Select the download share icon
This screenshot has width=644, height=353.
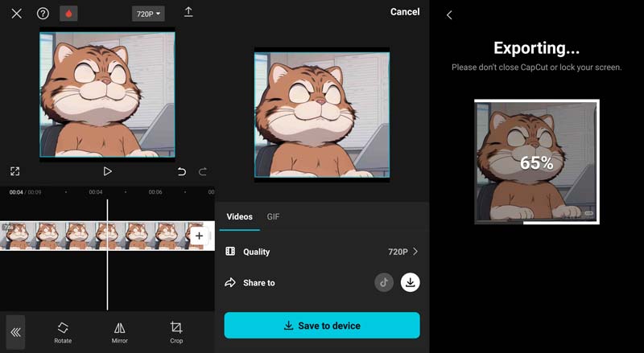(x=411, y=282)
